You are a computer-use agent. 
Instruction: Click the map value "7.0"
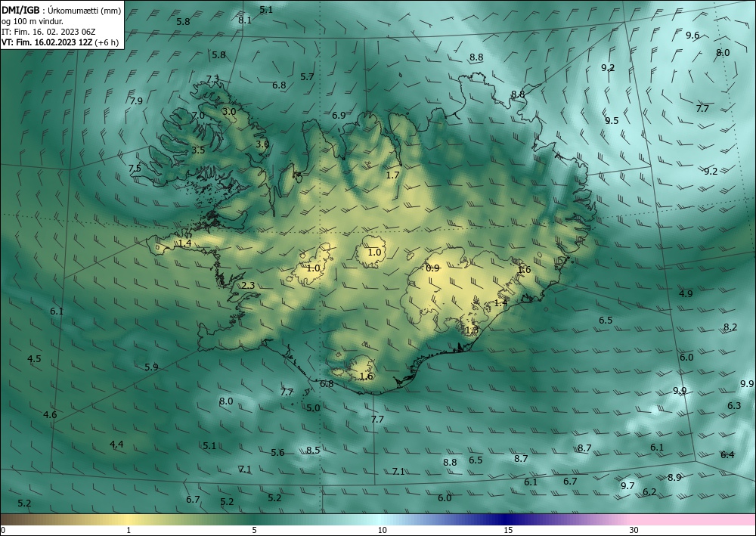coord(198,116)
